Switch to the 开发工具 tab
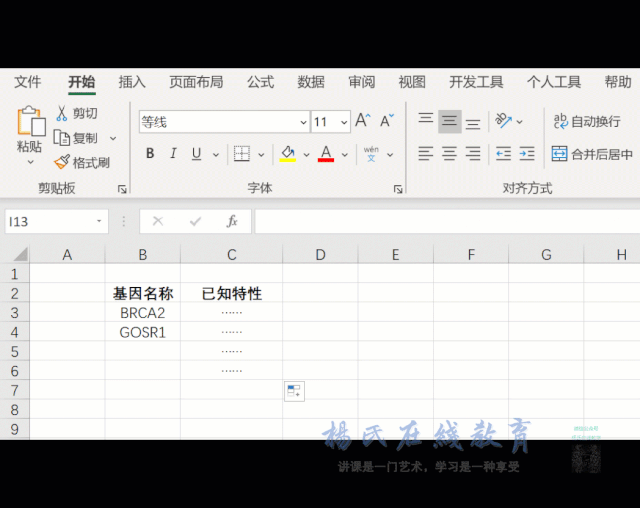This screenshot has width=640, height=508. [476, 82]
